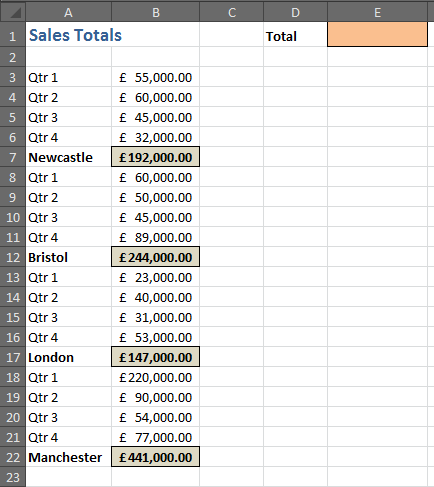The image size is (434, 487).
Task: Select London total £147,000.00 cell
Action: coord(156,357)
